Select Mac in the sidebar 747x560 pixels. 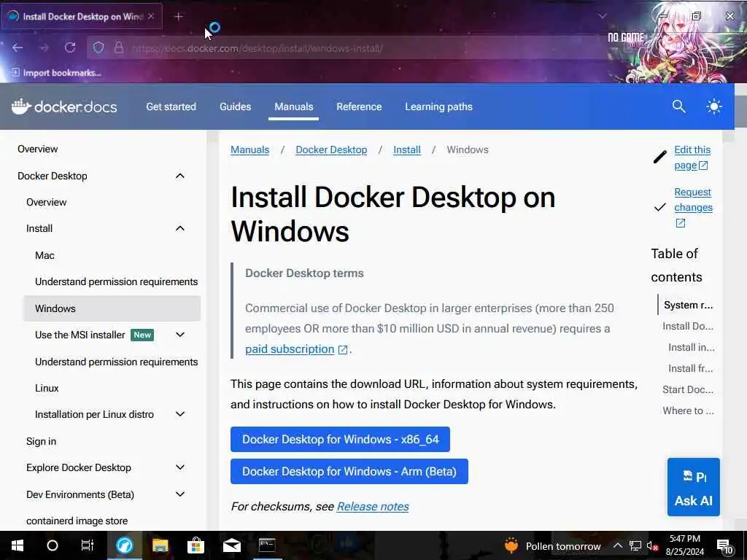click(x=44, y=256)
